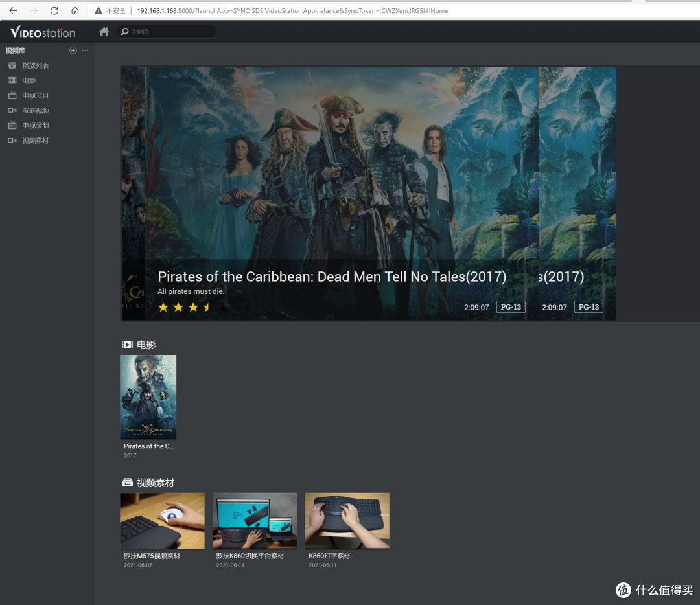Click the 不安全 security warning in address bar
Screen dimensions: 700x605
(x=115, y=10)
